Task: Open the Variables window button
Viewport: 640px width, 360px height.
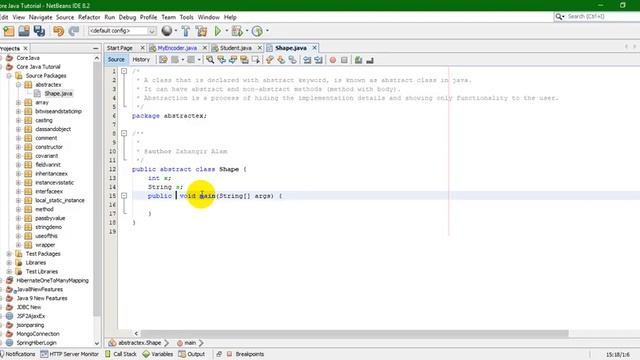Action: pyautogui.click(x=158, y=354)
